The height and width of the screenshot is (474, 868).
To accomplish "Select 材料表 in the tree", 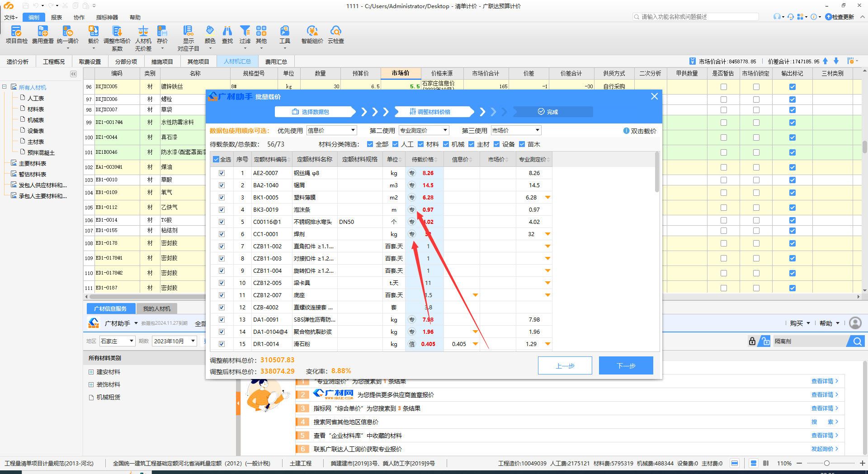I will point(36,109).
